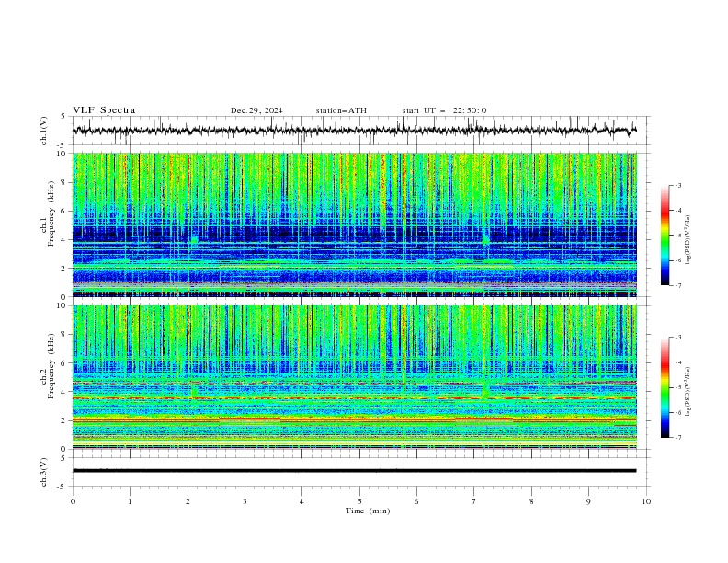The width and height of the screenshot is (728, 563).
Task: Click time axis tick label "1"
Action: pos(130,501)
